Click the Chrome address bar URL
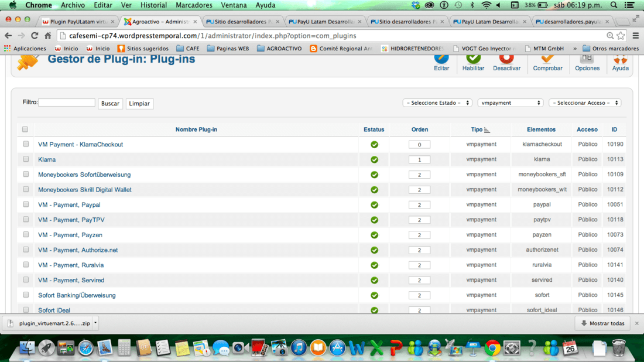 [x=213, y=36]
